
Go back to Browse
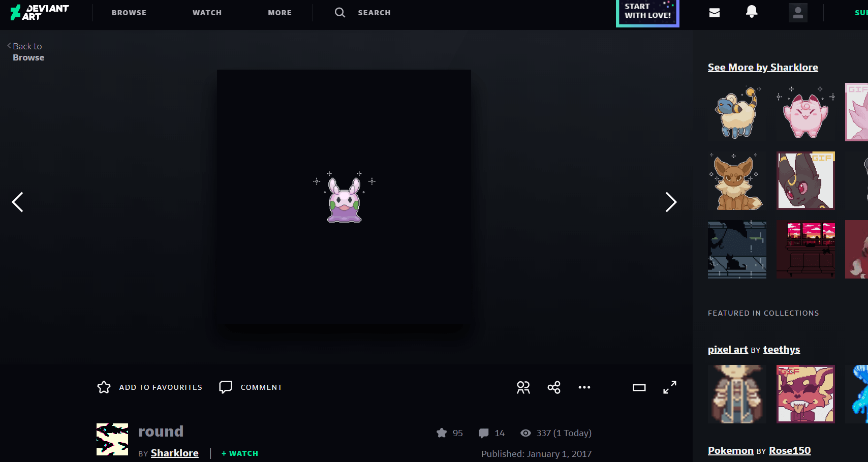point(25,52)
